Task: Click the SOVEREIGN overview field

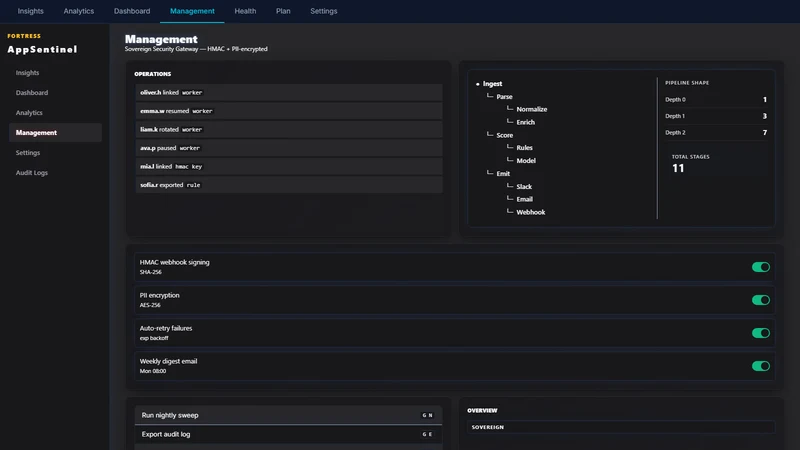Action: tap(621, 427)
